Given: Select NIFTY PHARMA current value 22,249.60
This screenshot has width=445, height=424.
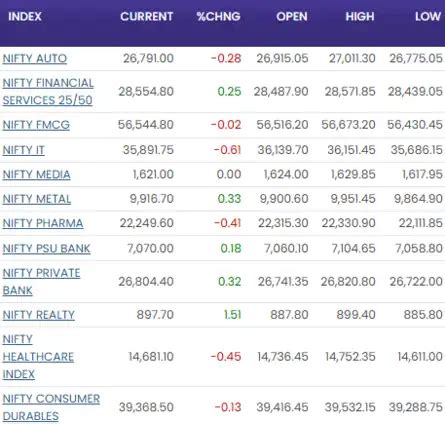Looking at the screenshot, I should click(x=147, y=223).
